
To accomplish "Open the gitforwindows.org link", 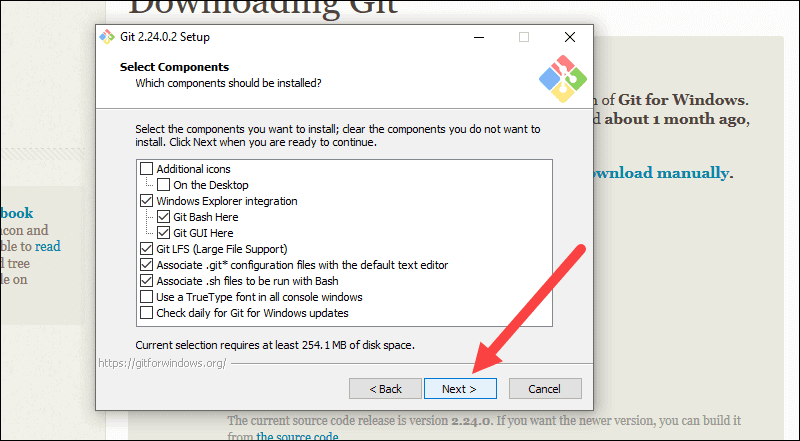I will click(162, 363).
